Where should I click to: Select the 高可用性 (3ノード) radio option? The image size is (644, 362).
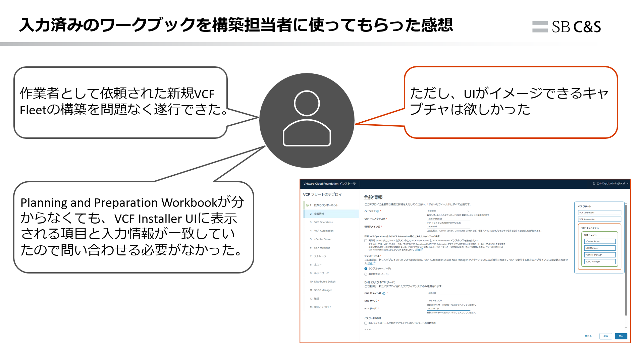pos(366,274)
